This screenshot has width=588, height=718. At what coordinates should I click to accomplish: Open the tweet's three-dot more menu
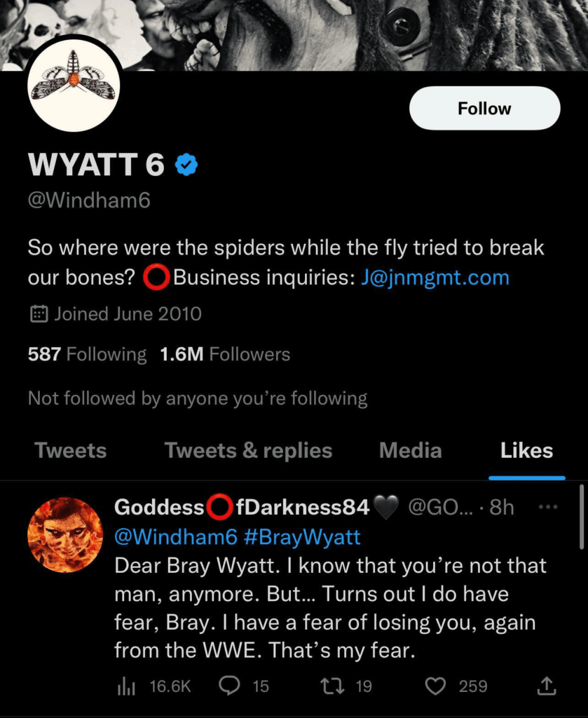[547, 506]
